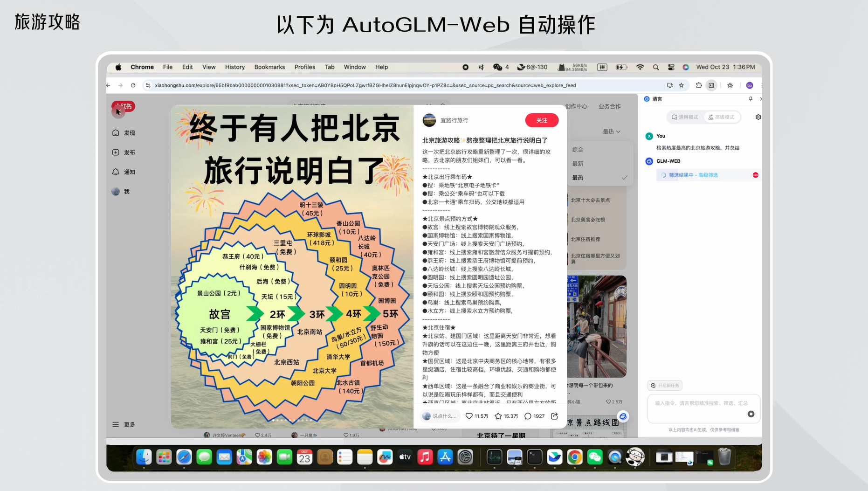Collapse the 清言 panel with the chevron
Viewport: 868px width, 491px height.
coord(760,99)
